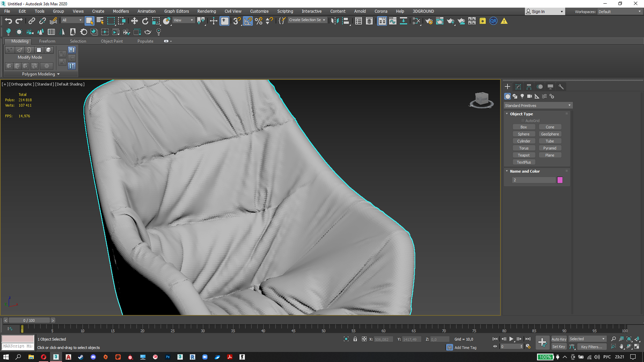
Task: Toggle the Angle Snap button
Action: pos(248,21)
